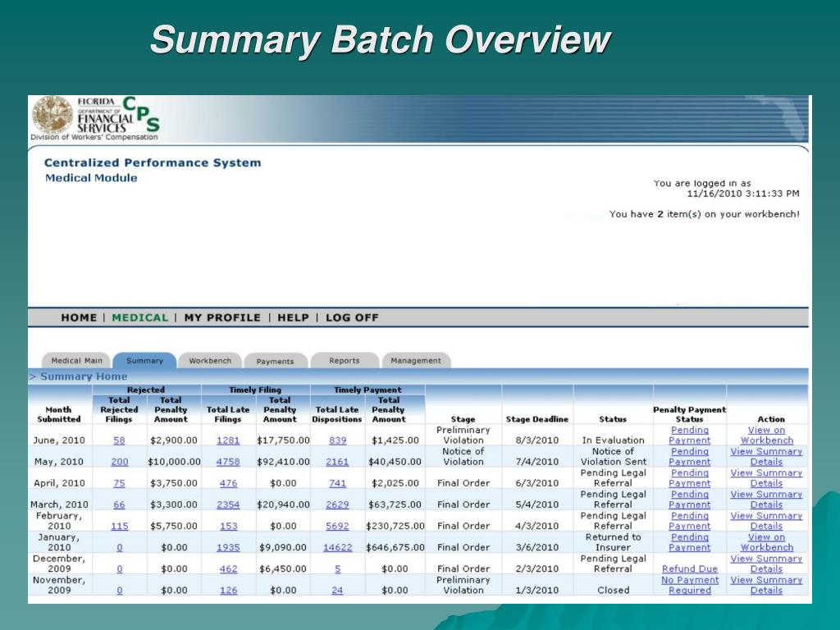
Task: Open the 75 rejected filings for April 2010
Action: tap(119, 483)
